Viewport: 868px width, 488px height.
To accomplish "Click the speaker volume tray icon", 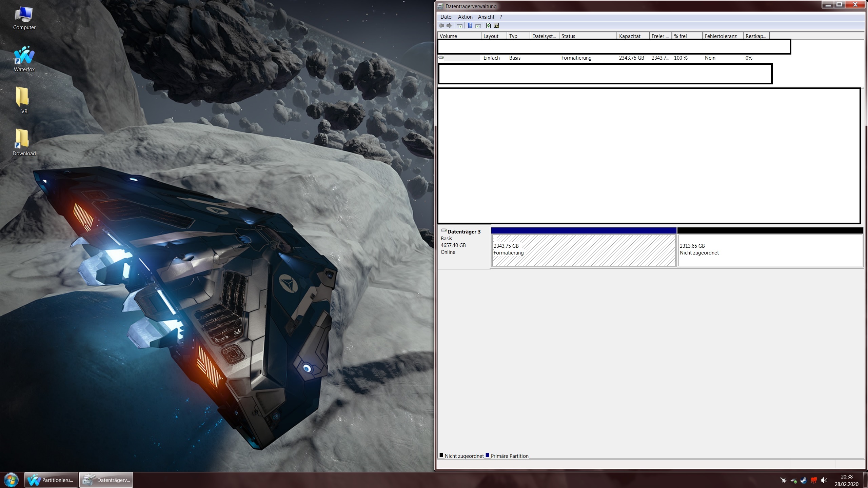I will 824,480.
